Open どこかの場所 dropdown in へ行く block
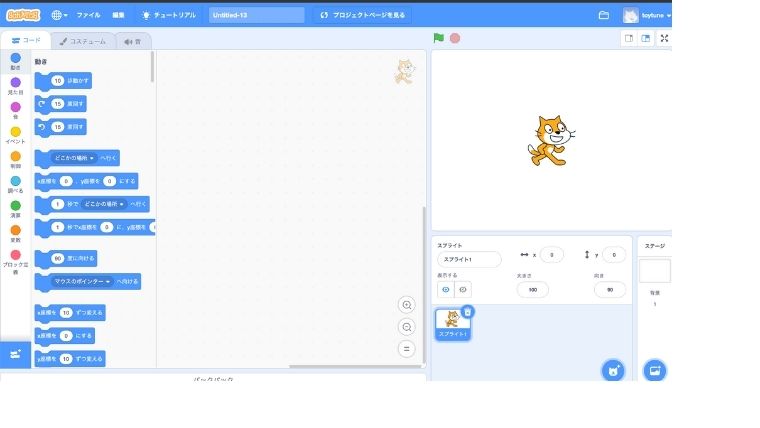 click(74, 158)
